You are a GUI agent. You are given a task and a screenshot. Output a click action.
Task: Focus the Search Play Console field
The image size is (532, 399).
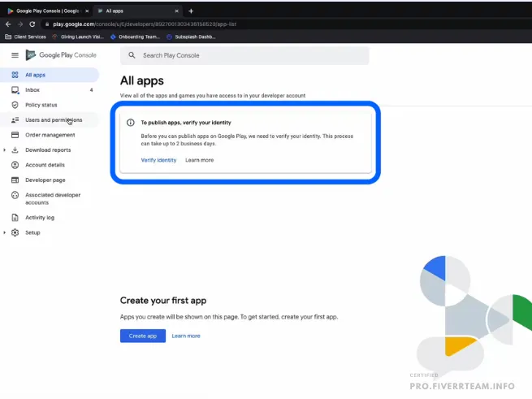(x=244, y=55)
